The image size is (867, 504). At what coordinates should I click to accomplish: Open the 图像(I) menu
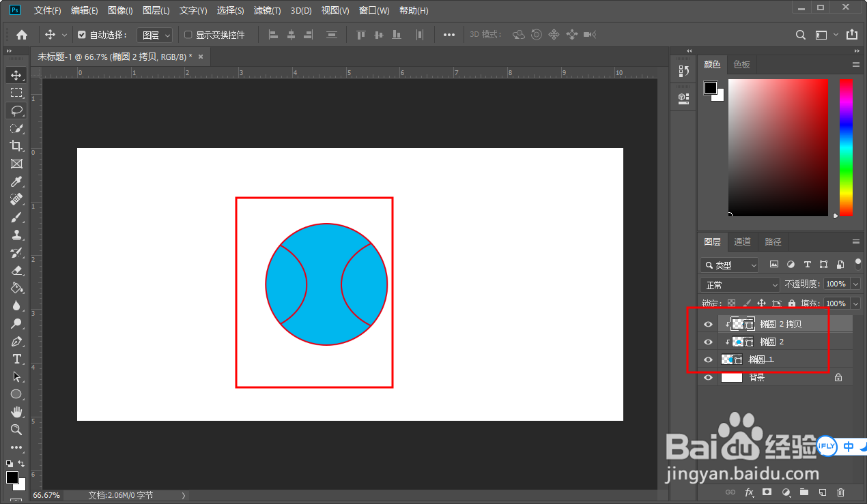point(121,10)
